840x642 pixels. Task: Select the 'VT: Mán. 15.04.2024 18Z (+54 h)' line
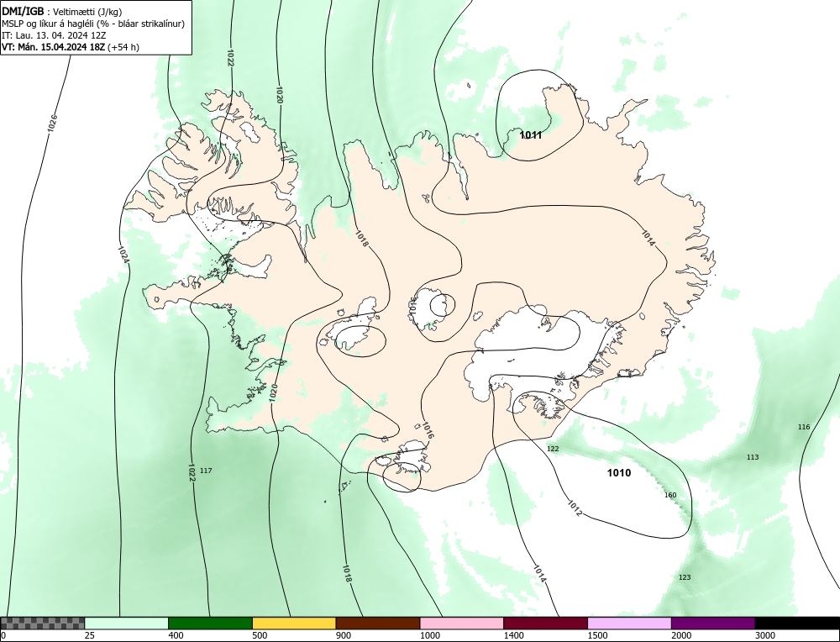[x=71, y=47]
